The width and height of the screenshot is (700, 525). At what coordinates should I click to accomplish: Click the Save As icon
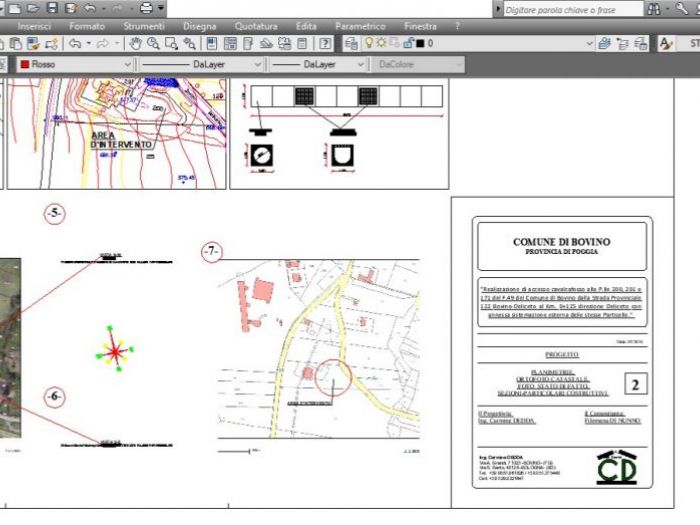click(71, 8)
